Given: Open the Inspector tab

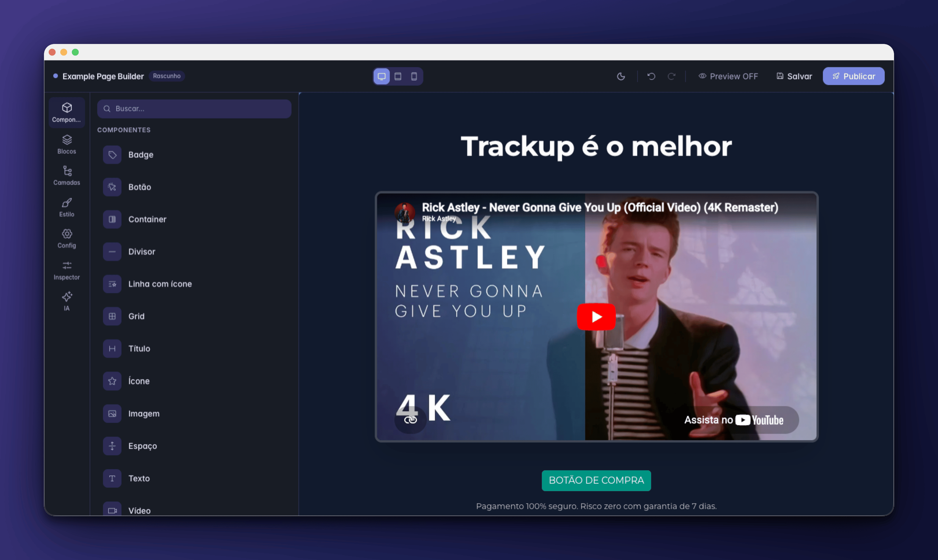Looking at the screenshot, I should [x=67, y=271].
